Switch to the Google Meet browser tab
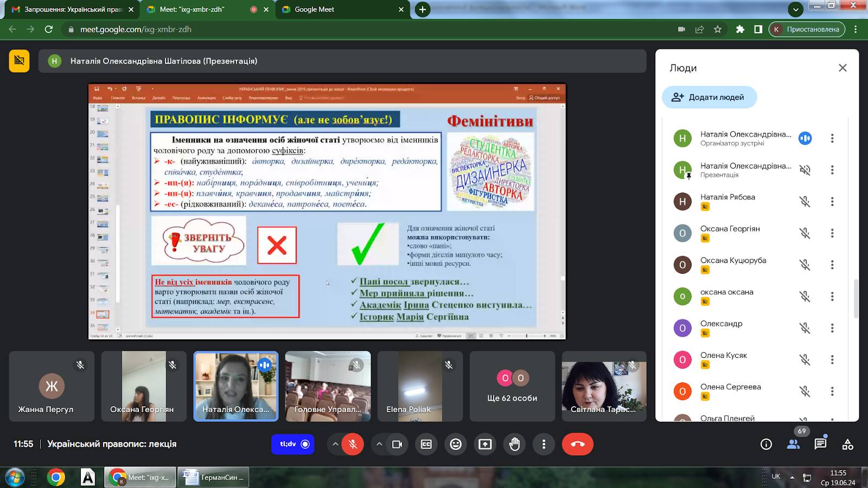This screenshot has height=488, width=868. click(x=342, y=9)
